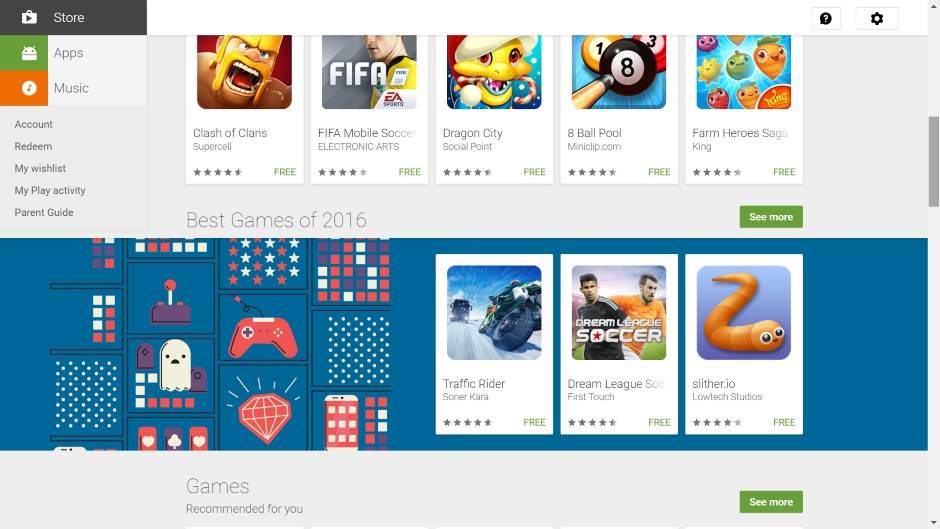Open the Parent Guide link
940x529 pixels.
click(44, 212)
